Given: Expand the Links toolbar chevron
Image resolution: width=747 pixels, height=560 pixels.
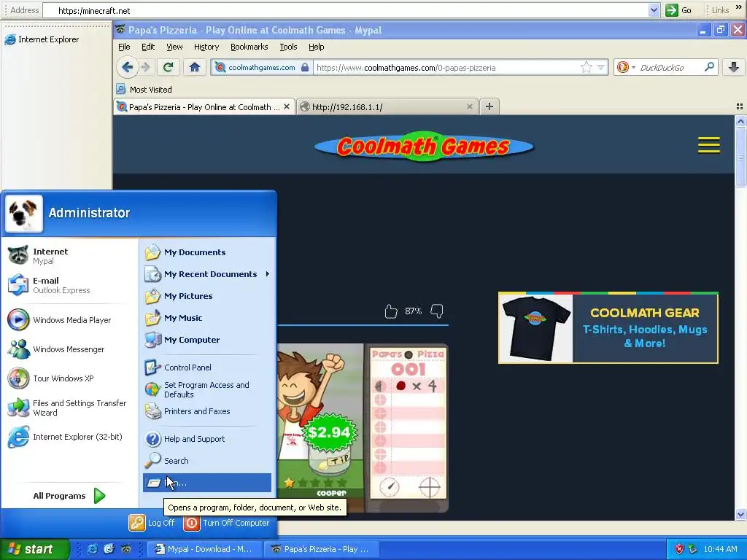Looking at the screenshot, I should [739, 7].
